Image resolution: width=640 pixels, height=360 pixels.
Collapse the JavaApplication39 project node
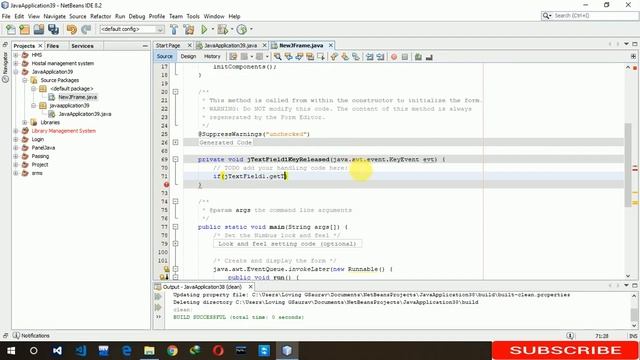tap(16, 72)
